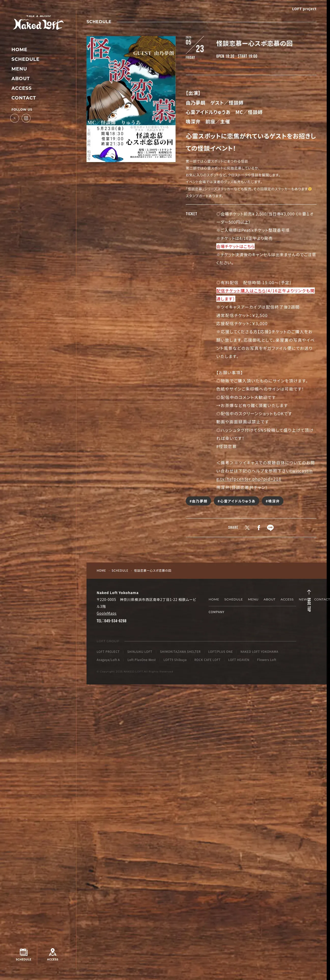Open LOFT PROJECT group link
This screenshot has height=980, width=330.
pyautogui.click(x=108, y=652)
